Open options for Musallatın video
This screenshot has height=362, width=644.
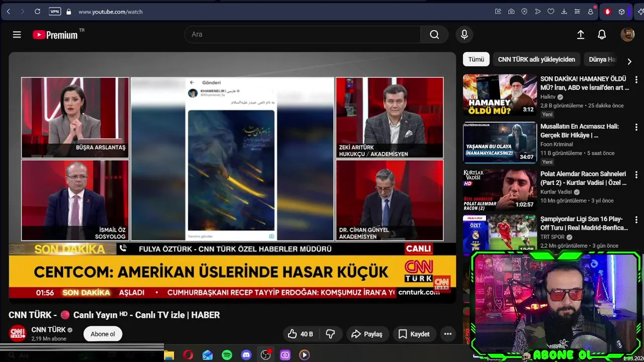coord(636,127)
